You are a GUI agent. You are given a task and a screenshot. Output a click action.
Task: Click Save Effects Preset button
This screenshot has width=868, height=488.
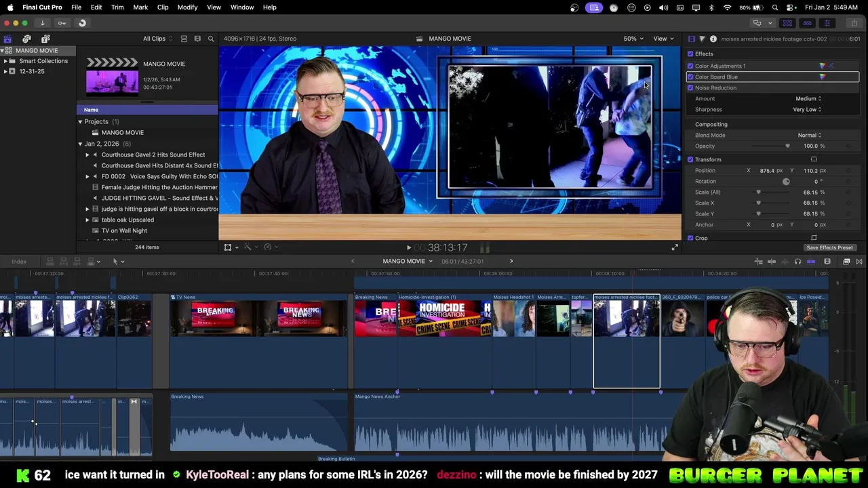(829, 247)
